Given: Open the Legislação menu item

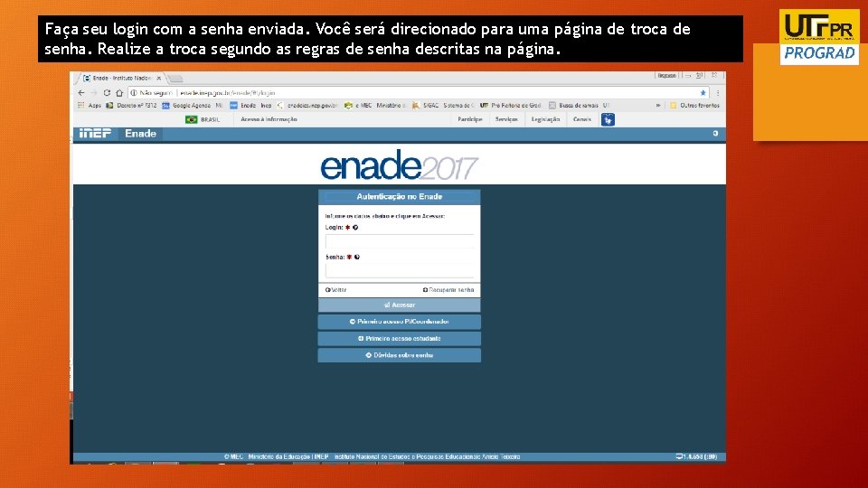Looking at the screenshot, I should point(546,119).
